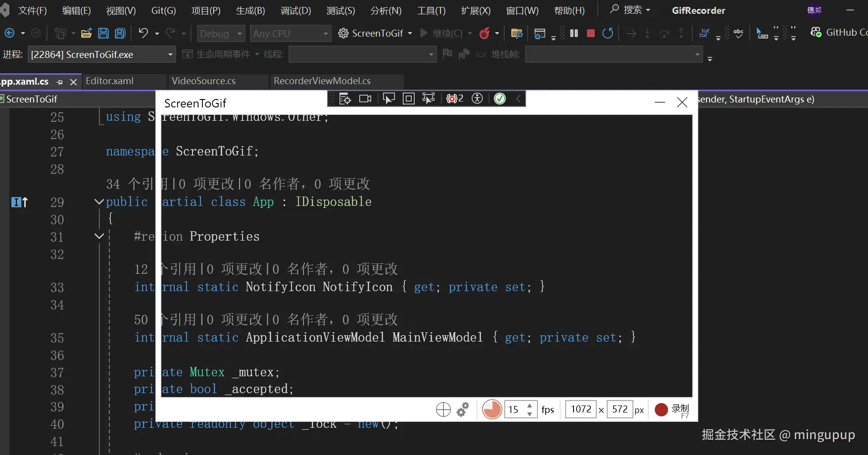Open the 生成(B) build menu

coord(250,10)
